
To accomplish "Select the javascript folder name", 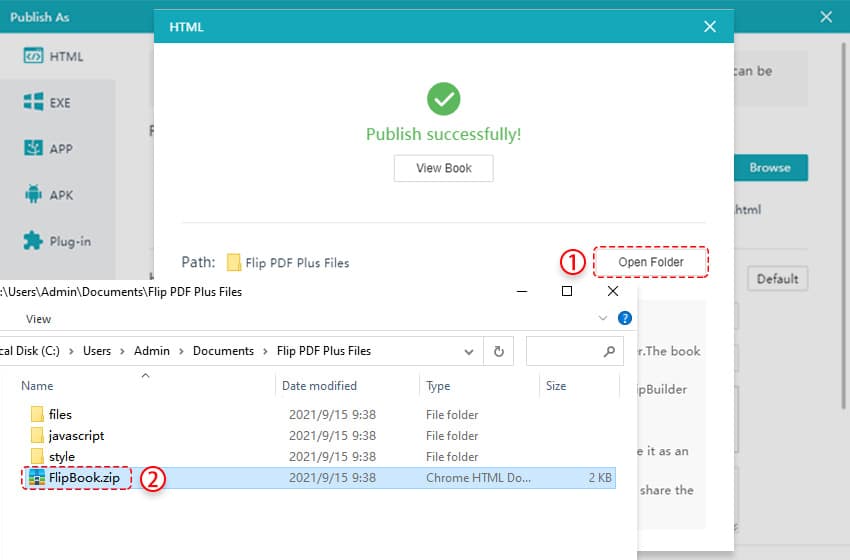I will tap(76, 435).
